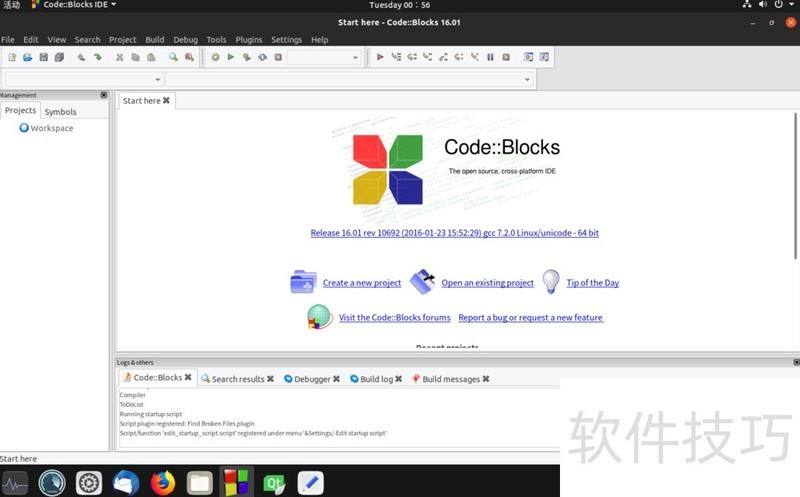Screen dimensions: 800x497
Task: Click the Run to cursor debug icon
Action: point(396,57)
